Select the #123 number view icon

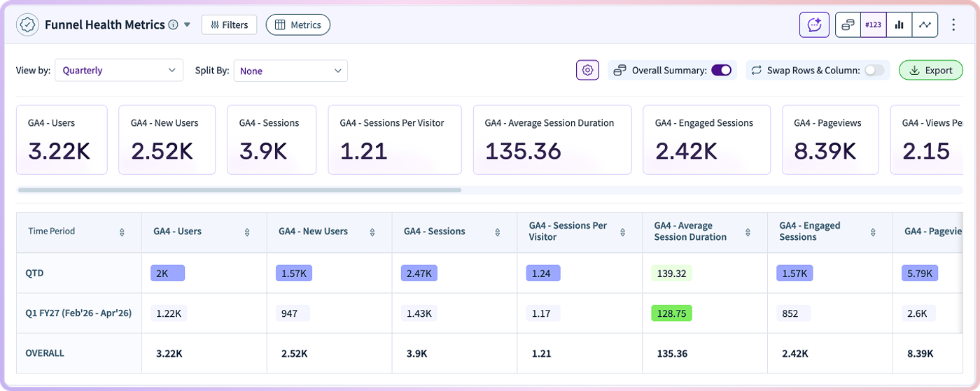[873, 24]
